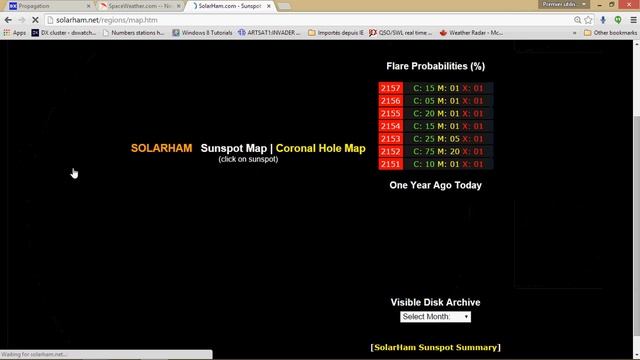Open the Select Month dropdown
Screen dimensions: 640x360
436,317
